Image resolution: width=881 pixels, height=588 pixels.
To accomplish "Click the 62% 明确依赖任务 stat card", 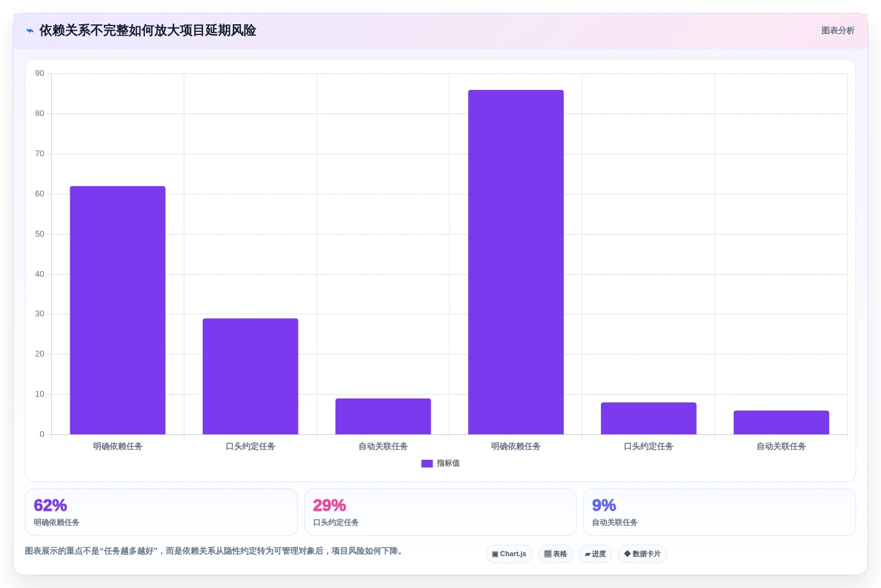I will coord(161,512).
